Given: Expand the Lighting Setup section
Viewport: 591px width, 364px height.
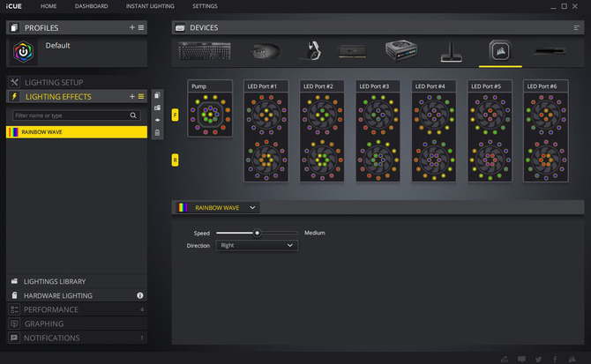Looking at the screenshot, I should click(77, 83).
